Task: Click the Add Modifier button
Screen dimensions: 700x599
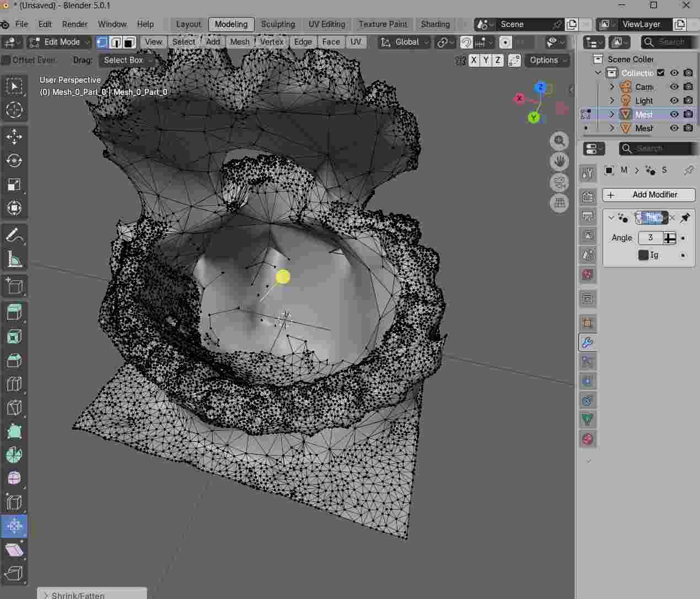Action: [x=649, y=195]
